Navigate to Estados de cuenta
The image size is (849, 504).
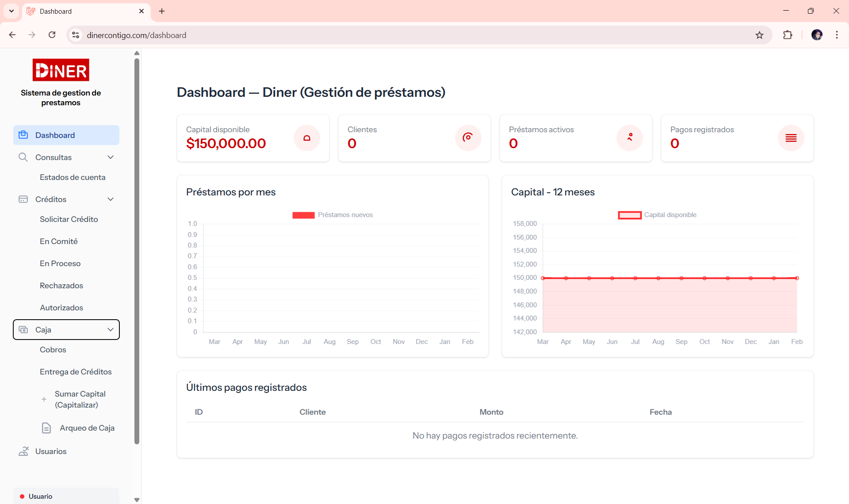pyautogui.click(x=73, y=177)
